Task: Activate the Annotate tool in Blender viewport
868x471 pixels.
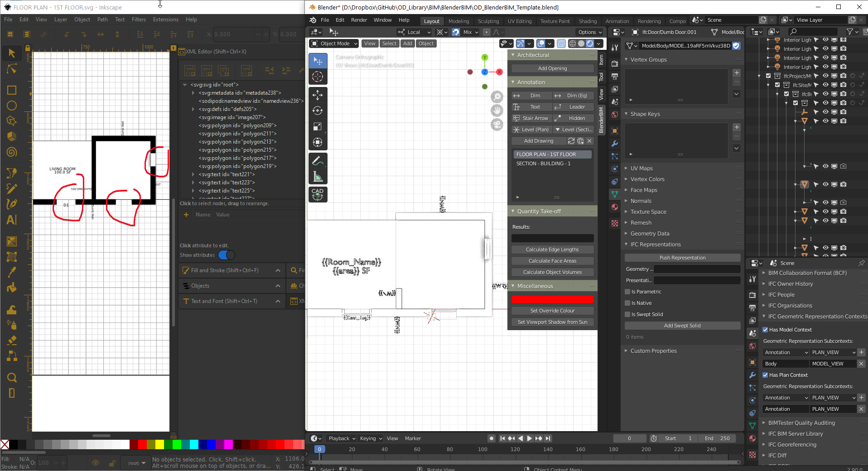Action: pyautogui.click(x=318, y=160)
